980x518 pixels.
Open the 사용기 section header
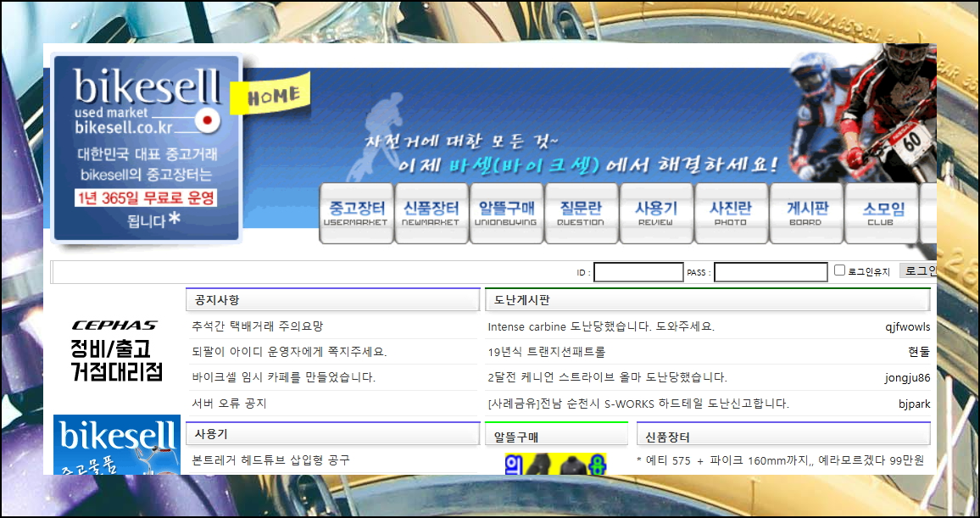(x=332, y=434)
